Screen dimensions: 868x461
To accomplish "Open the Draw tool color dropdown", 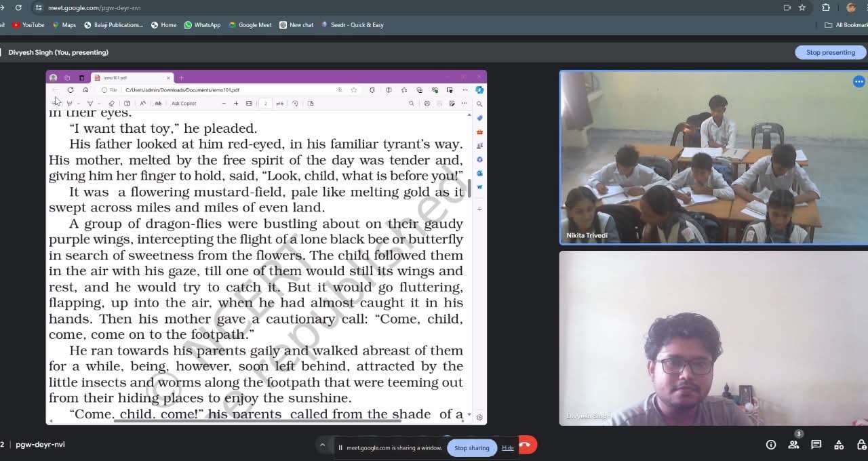I will click(x=79, y=103).
